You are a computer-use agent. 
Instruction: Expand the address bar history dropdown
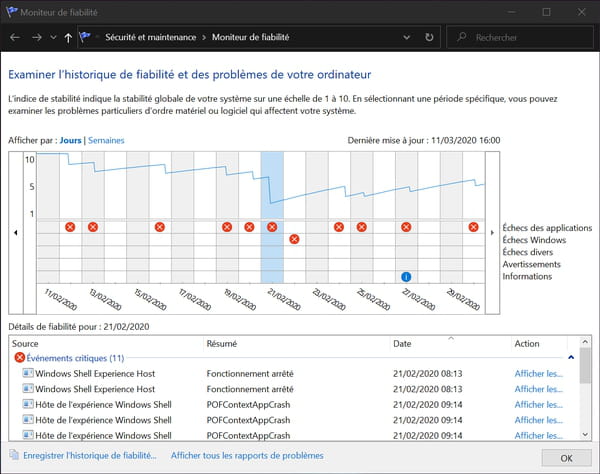point(407,37)
